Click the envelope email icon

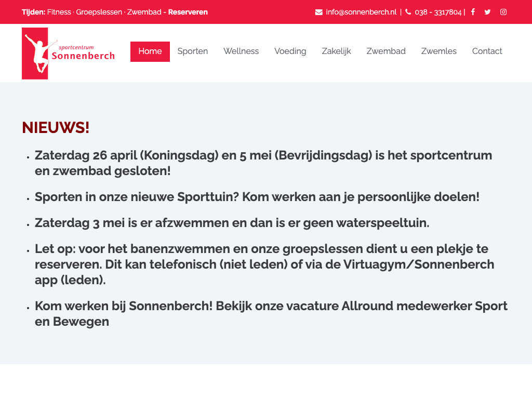tap(319, 12)
